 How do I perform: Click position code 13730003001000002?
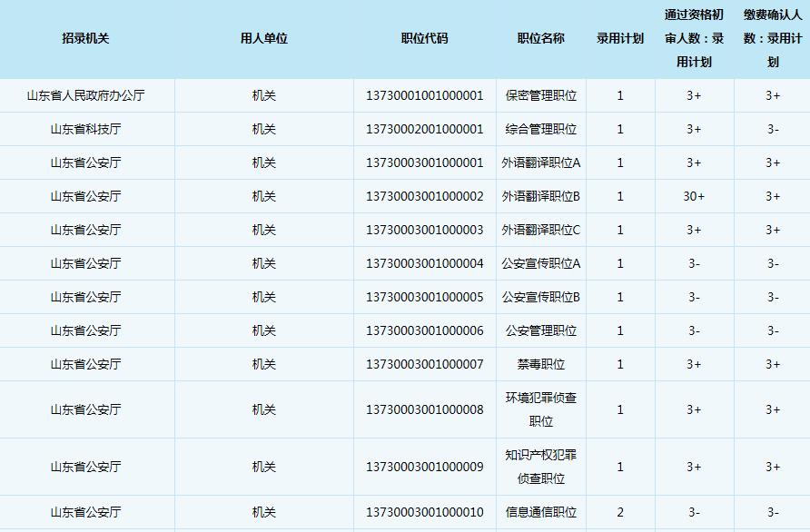coord(425,196)
